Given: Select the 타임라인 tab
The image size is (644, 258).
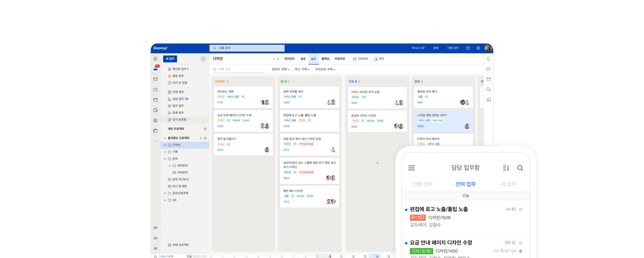Looking at the screenshot, I should 340,59.
